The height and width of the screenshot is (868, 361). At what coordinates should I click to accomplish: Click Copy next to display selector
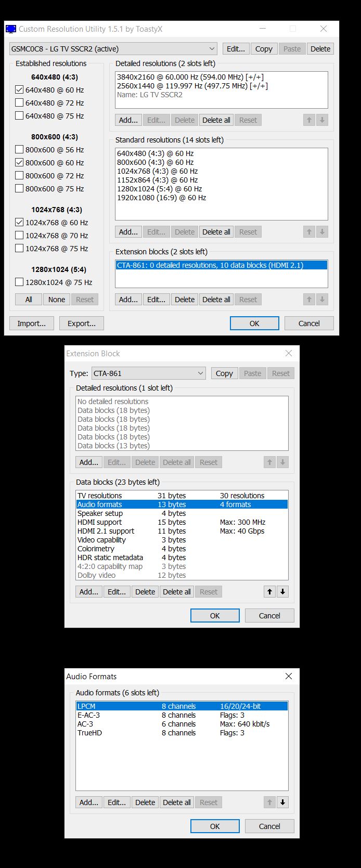[264, 49]
